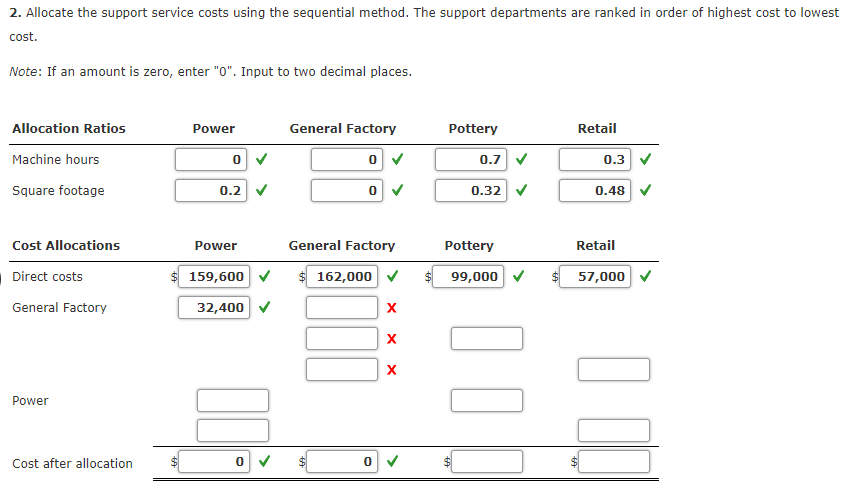Click Cost after allocation Retail field
Image resolution: width=842 pixels, height=492 pixels.
[614, 461]
